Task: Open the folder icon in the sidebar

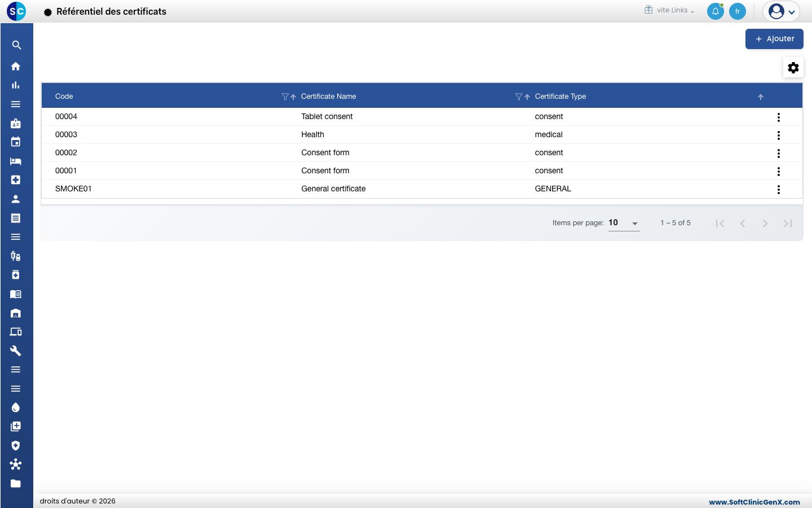Action: 16,483
